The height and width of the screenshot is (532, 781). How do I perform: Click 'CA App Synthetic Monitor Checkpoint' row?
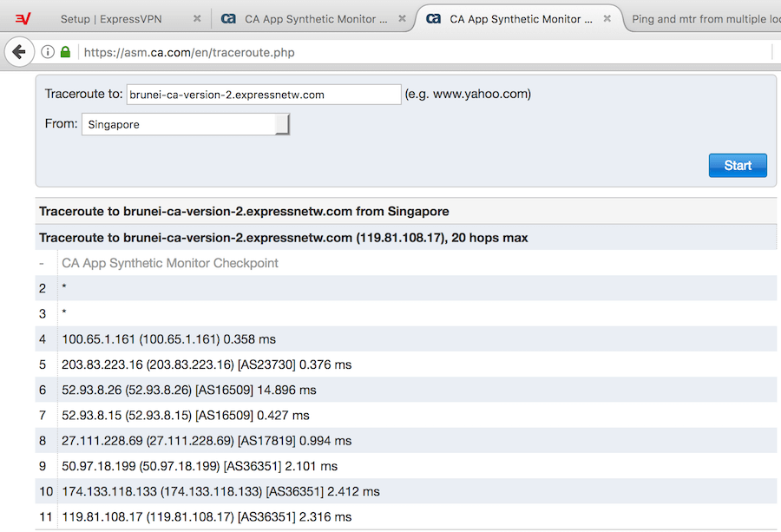pyautogui.click(x=406, y=263)
